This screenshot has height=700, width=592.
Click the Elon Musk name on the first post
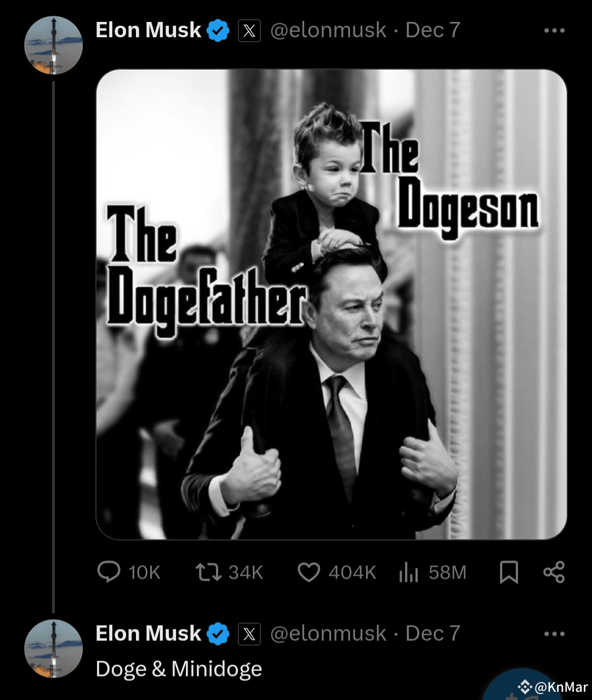tap(148, 31)
